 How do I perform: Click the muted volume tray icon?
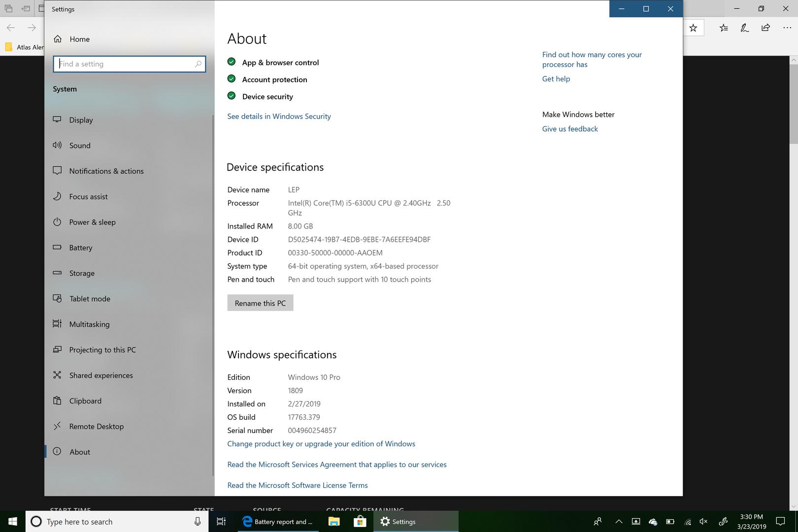pyautogui.click(x=703, y=522)
